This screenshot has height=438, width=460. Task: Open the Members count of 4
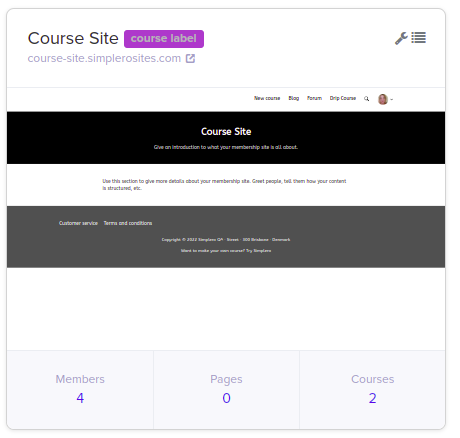coord(80,398)
